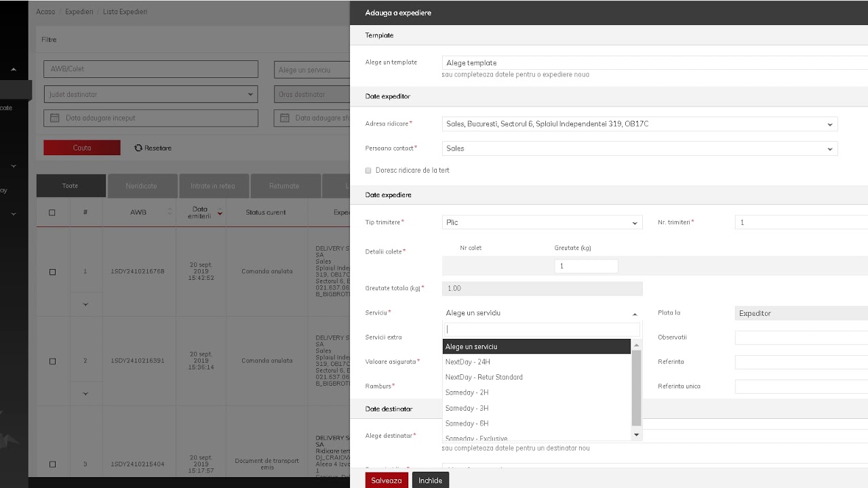Choose Sameday - 3H service option
The width and height of the screenshot is (868, 488).
[536, 409]
